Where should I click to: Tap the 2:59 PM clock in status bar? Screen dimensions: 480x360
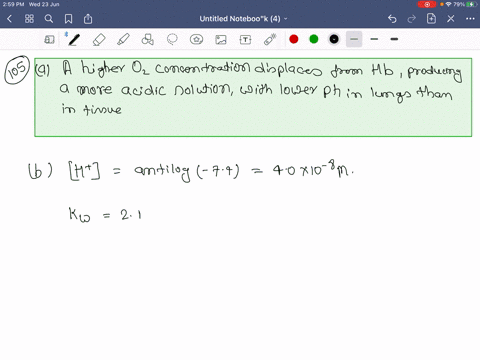pos(13,4)
